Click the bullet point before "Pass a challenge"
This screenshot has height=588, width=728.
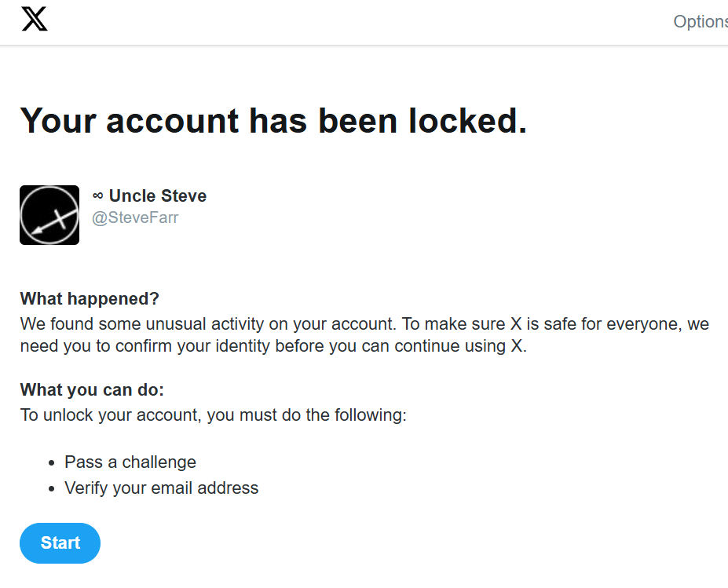pos(52,462)
